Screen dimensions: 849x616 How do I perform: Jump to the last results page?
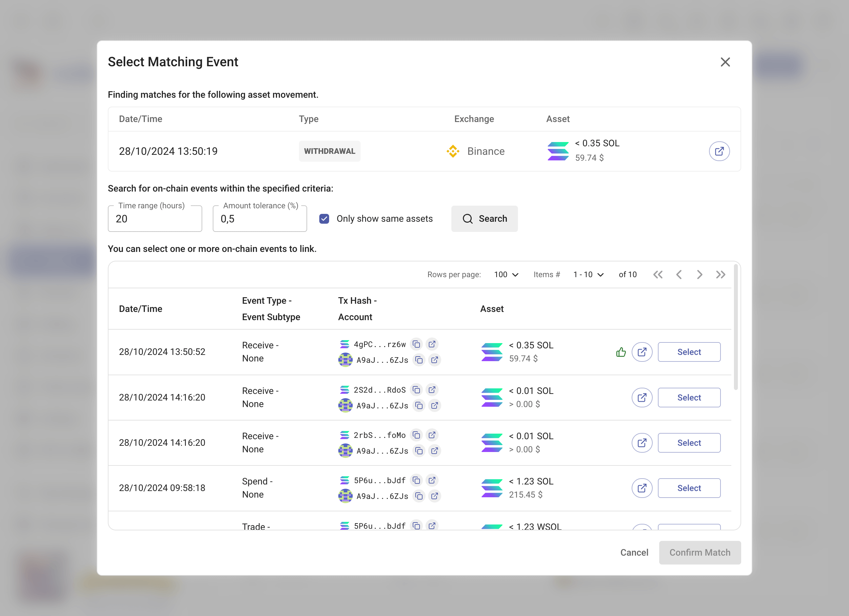[720, 275]
